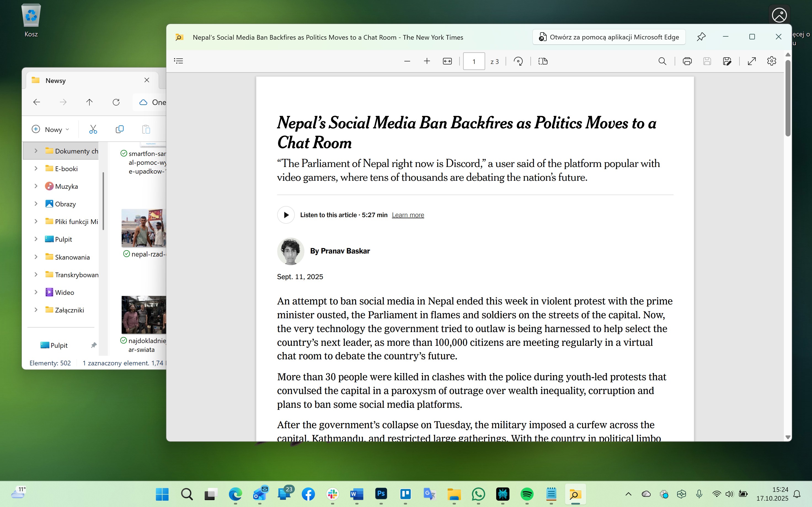The width and height of the screenshot is (812, 507).
Task: Expand the Muzyka folder tree node
Action: pos(36,186)
